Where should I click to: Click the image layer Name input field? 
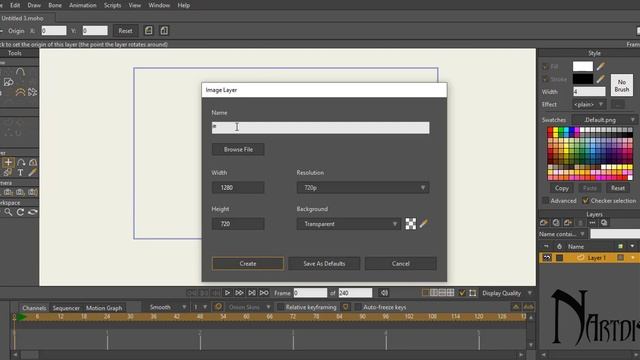pyautogui.click(x=320, y=127)
